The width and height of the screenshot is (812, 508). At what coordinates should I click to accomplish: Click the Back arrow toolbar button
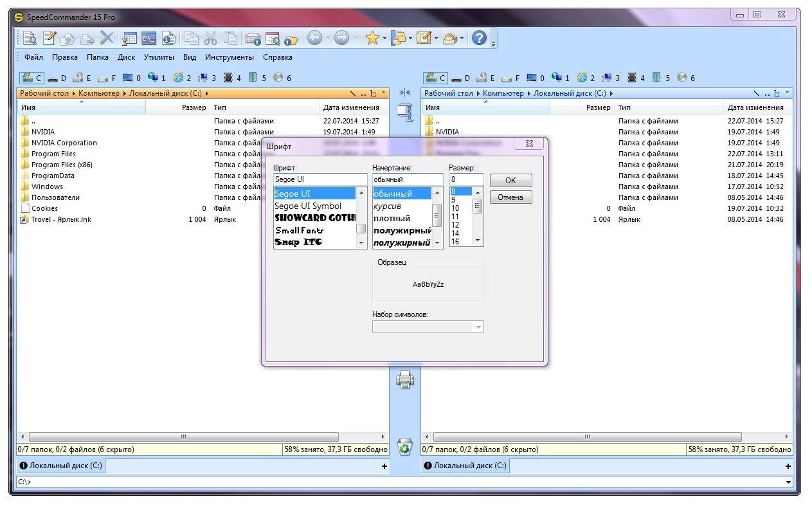click(x=314, y=39)
